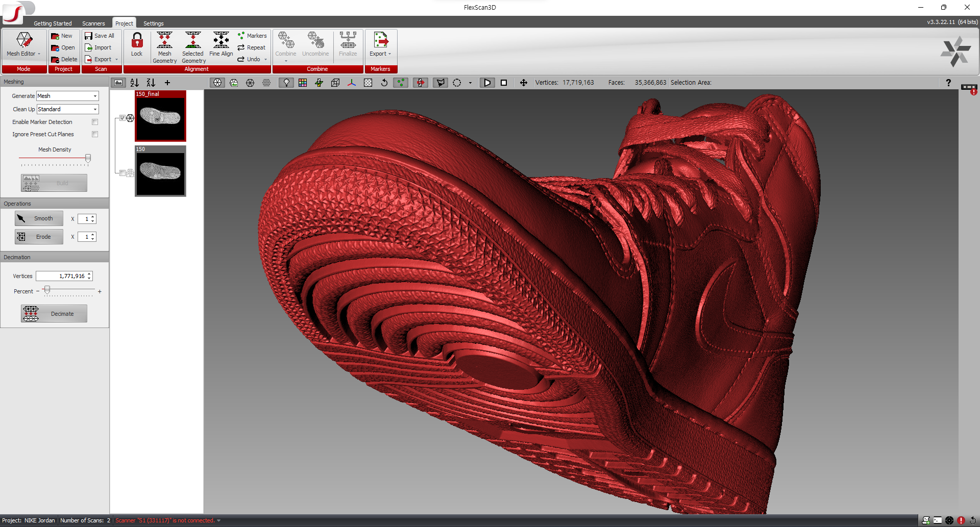Import a scan file
Screen dimensions: 980x527
(x=98, y=47)
